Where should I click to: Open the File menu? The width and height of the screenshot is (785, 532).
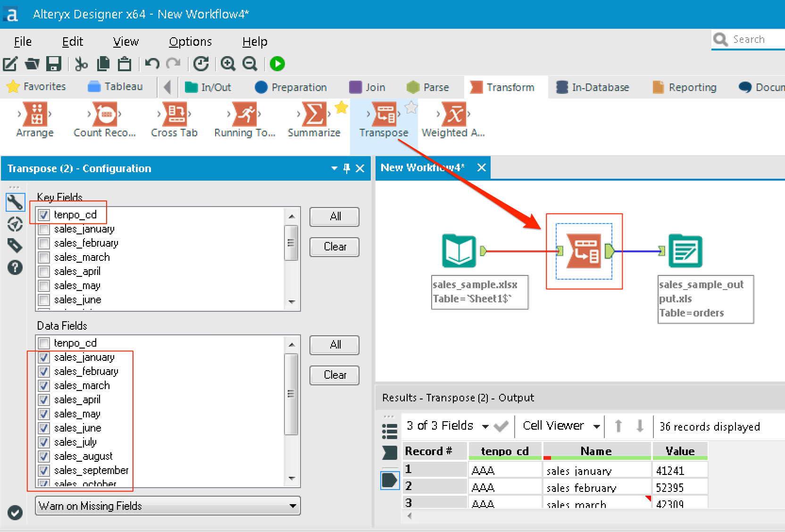coord(23,42)
